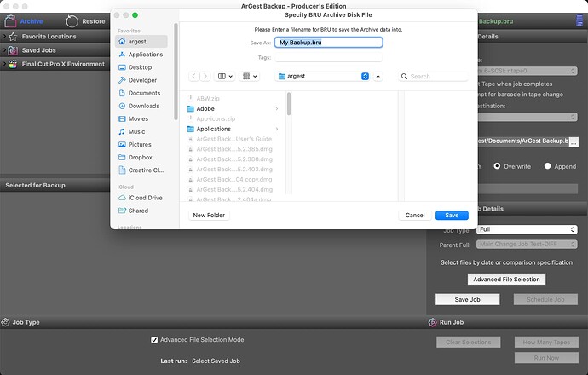Expand Favorite Locations tree item
The width and height of the screenshot is (588, 375).
coord(4,37)
